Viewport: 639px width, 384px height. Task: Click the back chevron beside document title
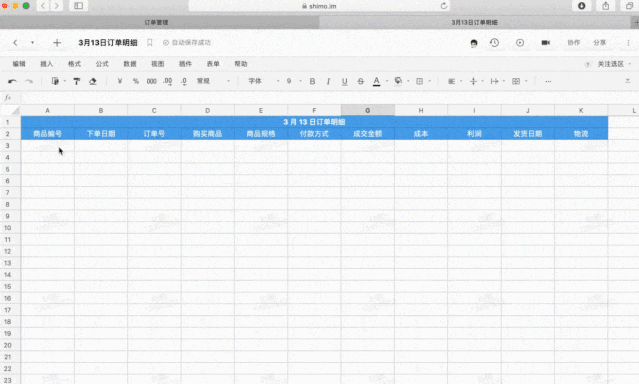tap(15, 42)
